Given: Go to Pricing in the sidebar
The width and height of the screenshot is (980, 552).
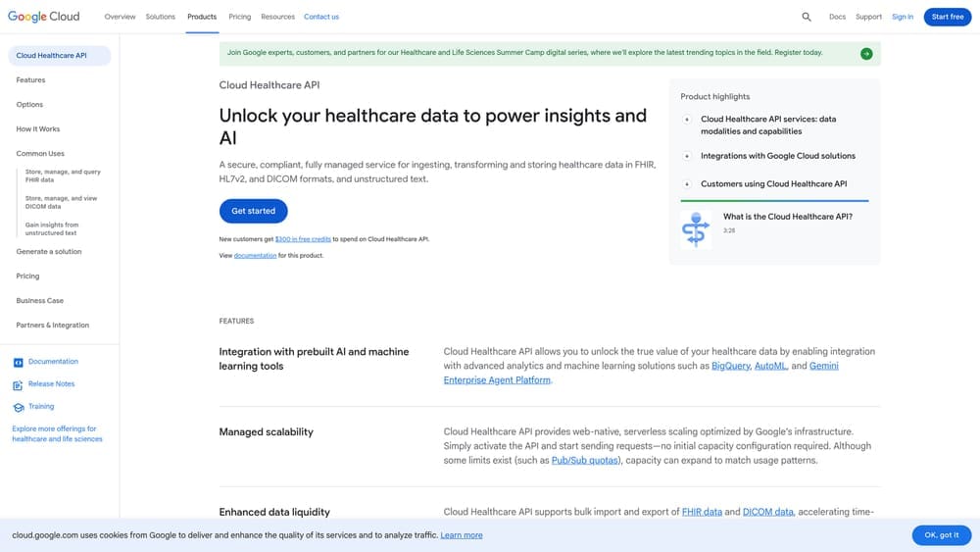Looking at the screenshot, I should [27, 276].
